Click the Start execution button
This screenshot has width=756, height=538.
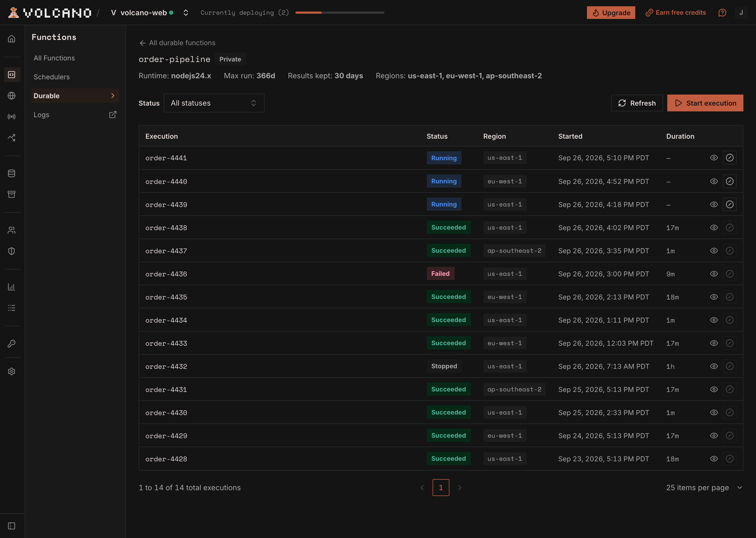click(705, 103)
